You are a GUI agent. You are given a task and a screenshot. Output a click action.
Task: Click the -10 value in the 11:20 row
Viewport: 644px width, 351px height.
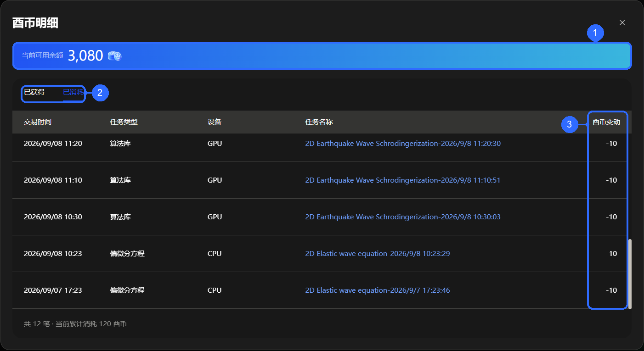(x=611, y=144)
